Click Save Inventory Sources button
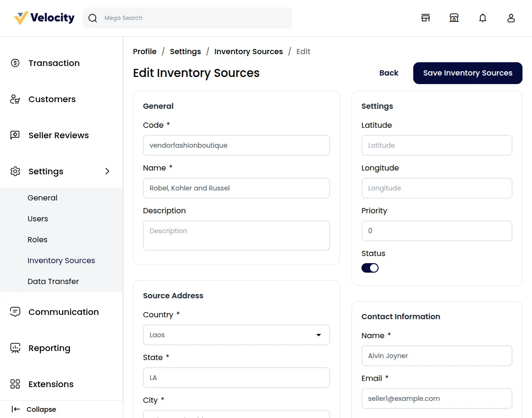The height and width of the screenshot is (418, 532). 467,73
